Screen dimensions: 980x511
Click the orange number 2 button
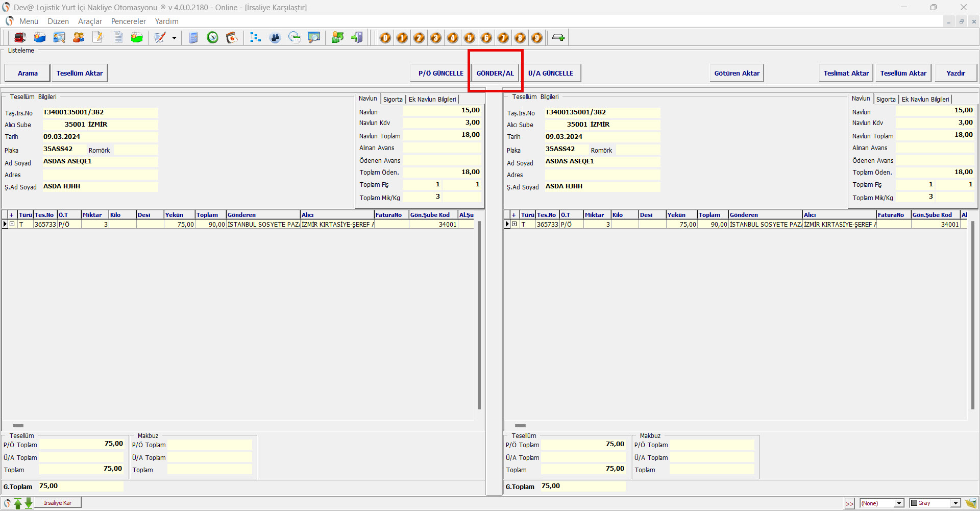click(419, 38)
